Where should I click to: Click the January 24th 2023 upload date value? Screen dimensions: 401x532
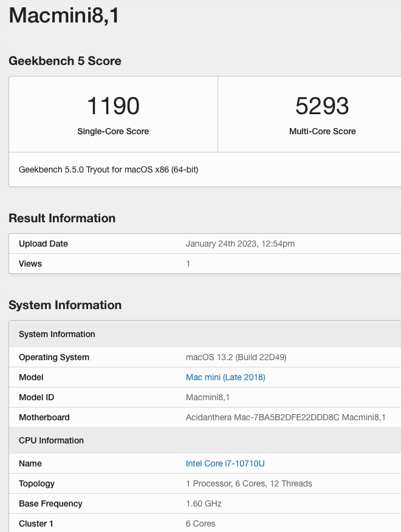240,244
